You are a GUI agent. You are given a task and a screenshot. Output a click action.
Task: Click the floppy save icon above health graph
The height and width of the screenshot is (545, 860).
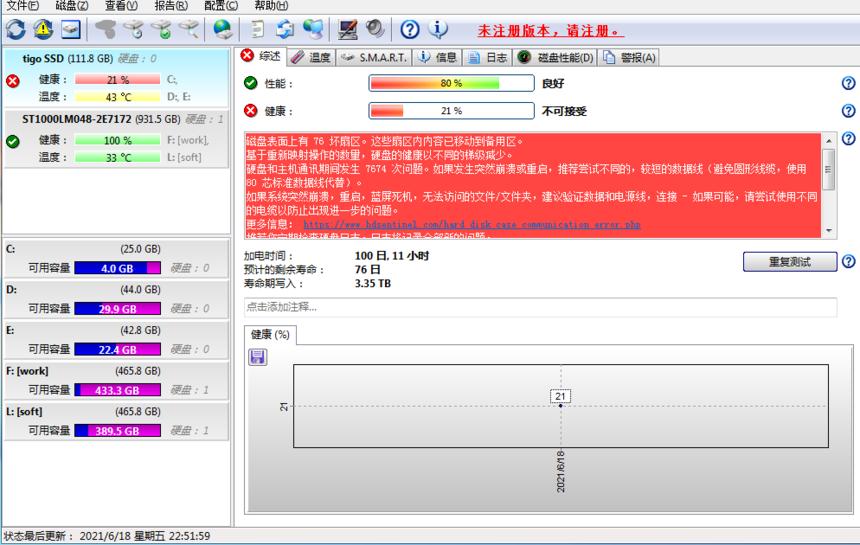[x=258, y=357]
